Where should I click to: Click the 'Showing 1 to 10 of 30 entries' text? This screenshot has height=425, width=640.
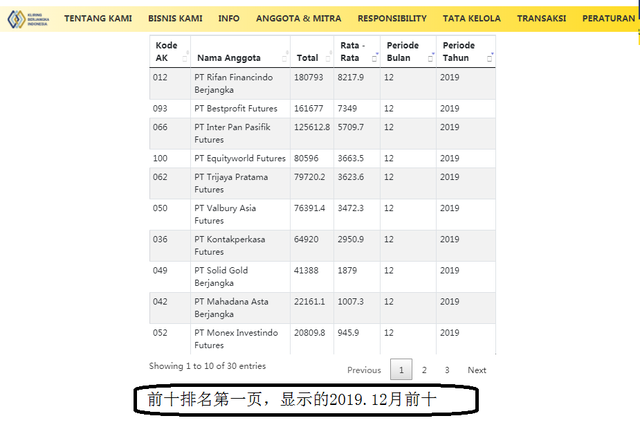click(x=207, y=366)
